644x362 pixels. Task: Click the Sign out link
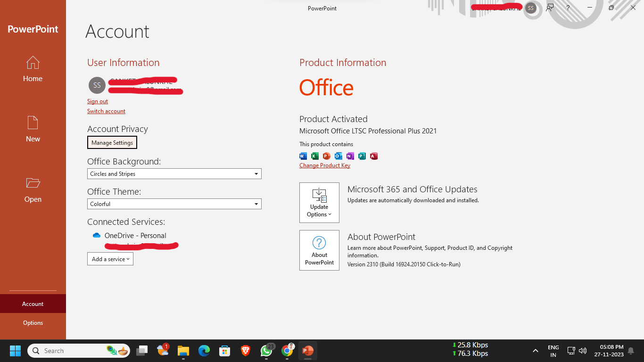point(98,101)
